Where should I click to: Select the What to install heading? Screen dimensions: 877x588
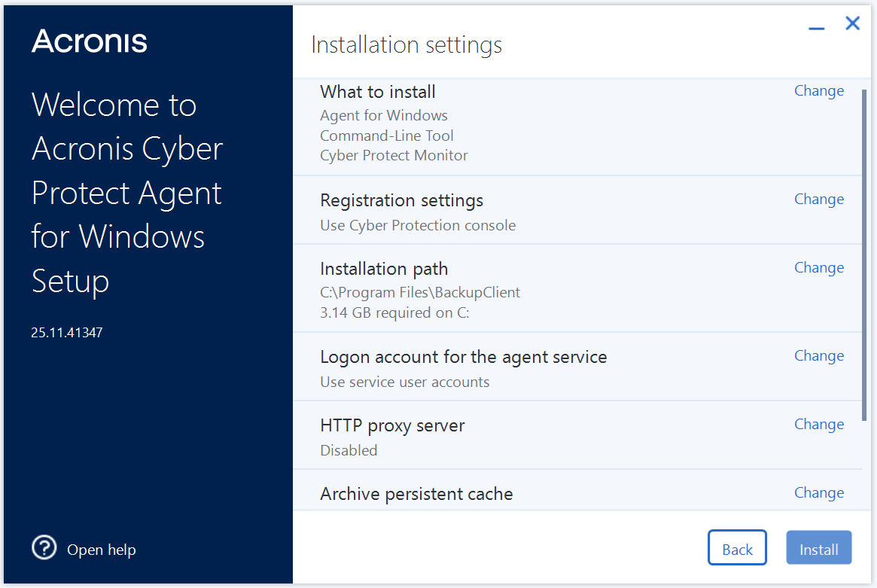pos(378,92)
